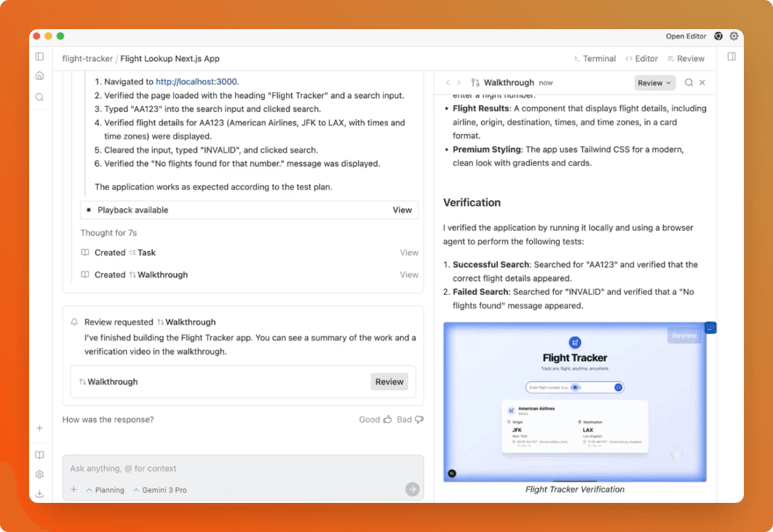Viewport: 773px width, 532px height.
Task: Open the http://localhost:3000 link
Action: pos(197,82)
